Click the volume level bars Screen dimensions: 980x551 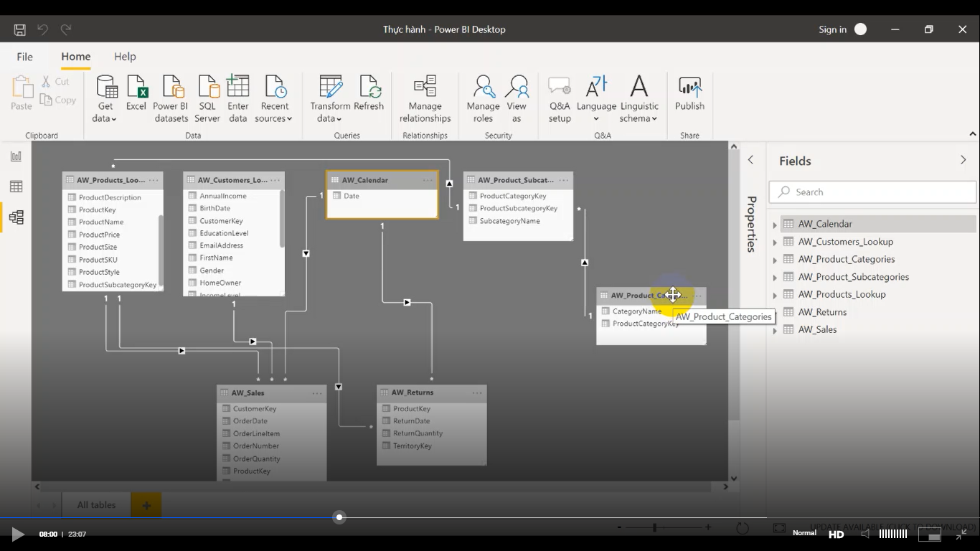[x=892, y=534]
